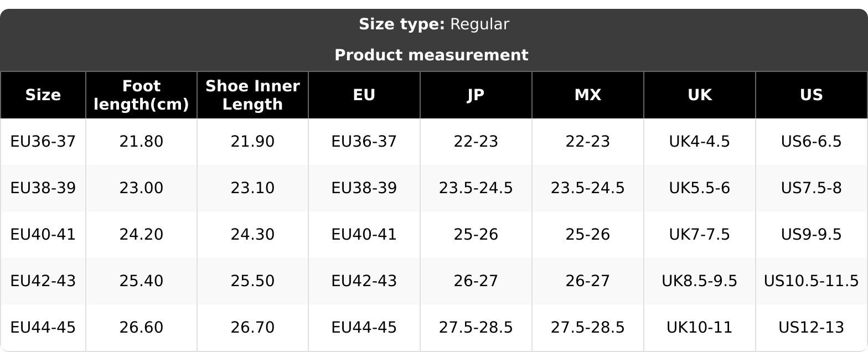Click foot length value 26.60

(x=141, y=328)
